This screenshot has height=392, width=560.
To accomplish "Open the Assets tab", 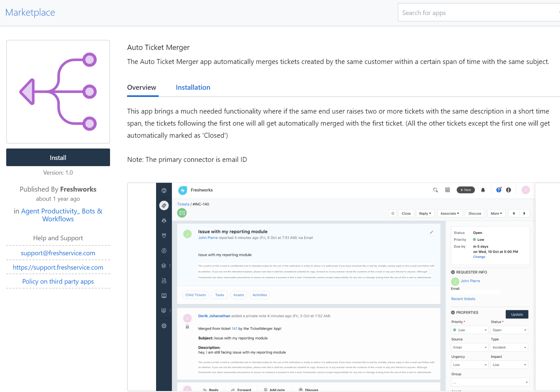I will pyautogui.click(x=239, y=295).
